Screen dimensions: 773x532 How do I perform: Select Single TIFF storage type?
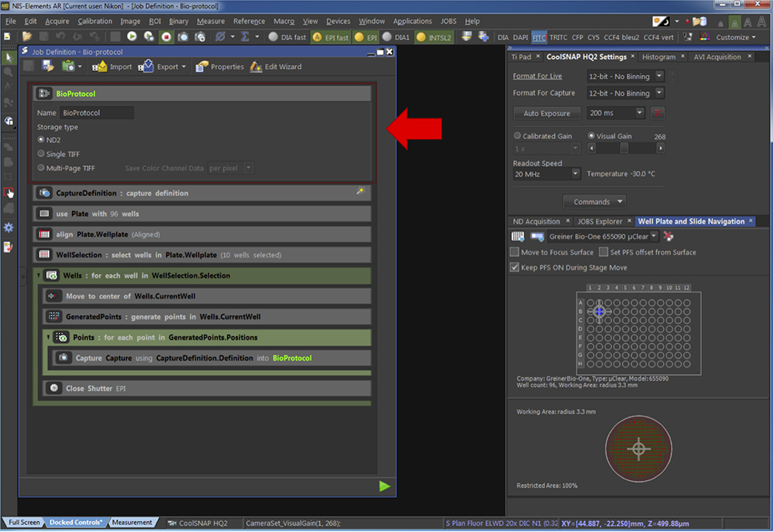[41, 154]
